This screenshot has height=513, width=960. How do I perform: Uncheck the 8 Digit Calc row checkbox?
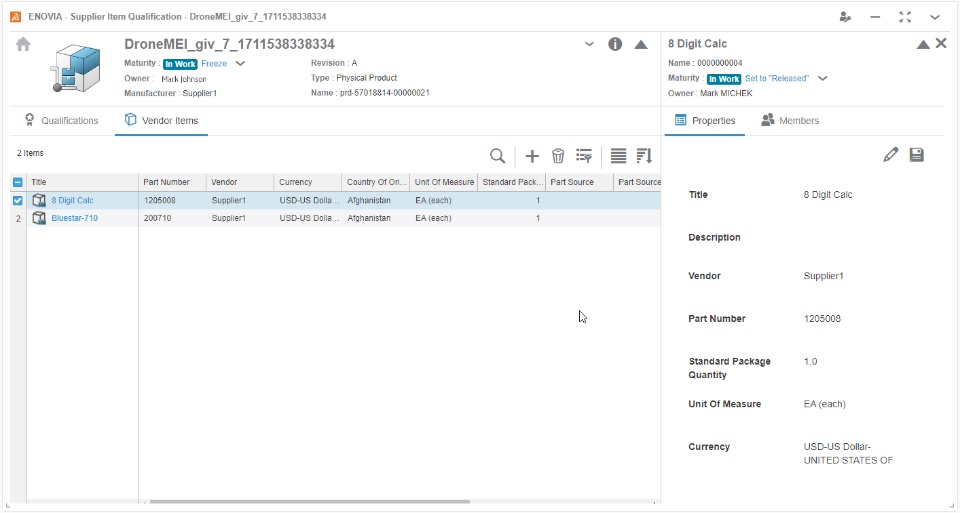point(18,200)
